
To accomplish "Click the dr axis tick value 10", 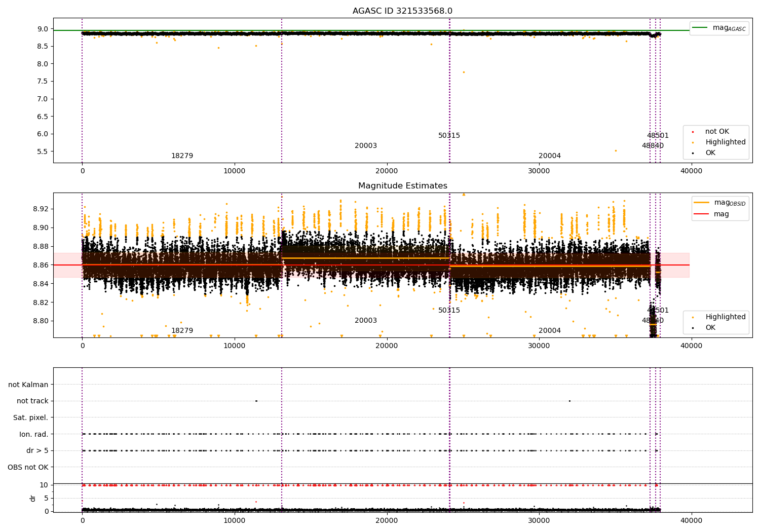I will tap(44, 485).
